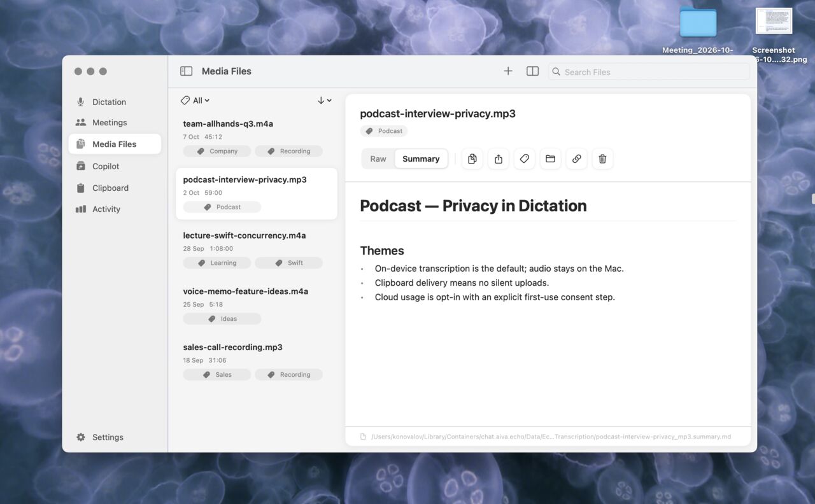Share the podcast summary via the share icon
Screen dimensions: 815x504
pyautogui.click(x=499, y=158)
